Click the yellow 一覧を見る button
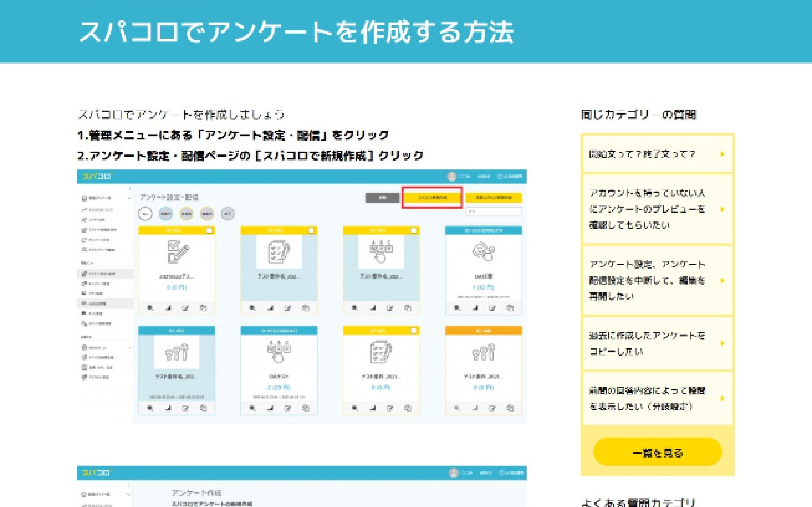 point(657,452)
